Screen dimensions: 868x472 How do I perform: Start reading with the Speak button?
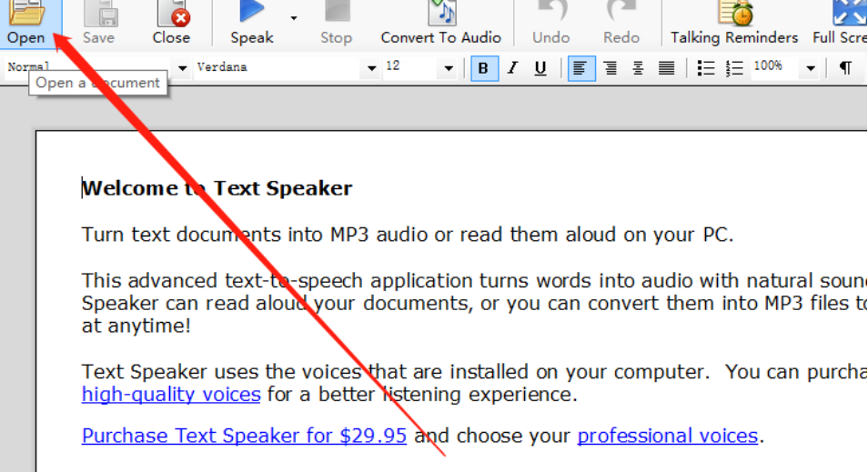[252, 22]
